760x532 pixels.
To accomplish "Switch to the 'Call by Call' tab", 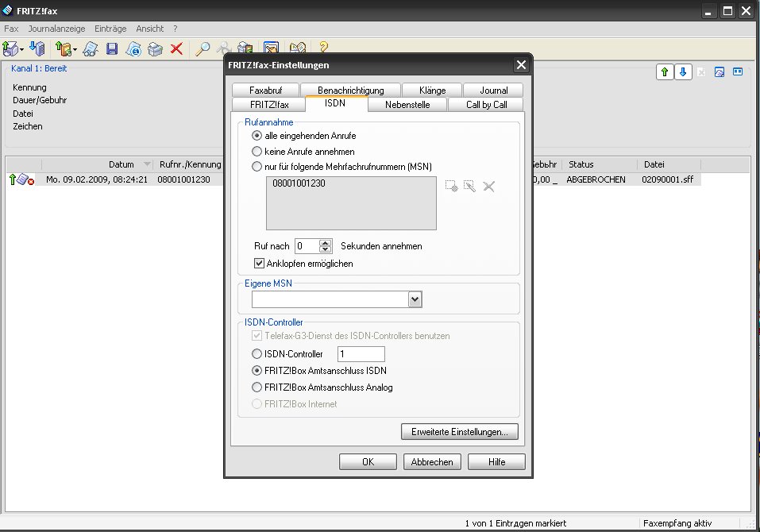I will click(486, 104).
